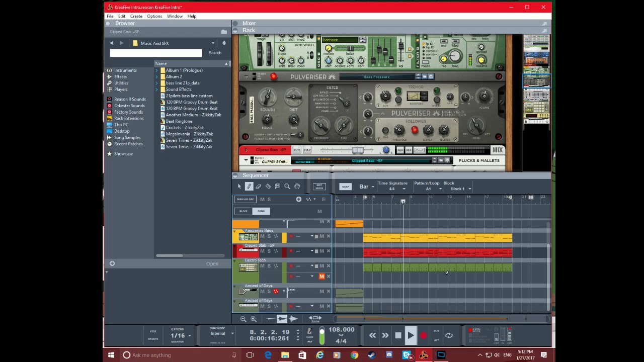Open the Time Signature 4/4 dropdown

tap(404, 189)
